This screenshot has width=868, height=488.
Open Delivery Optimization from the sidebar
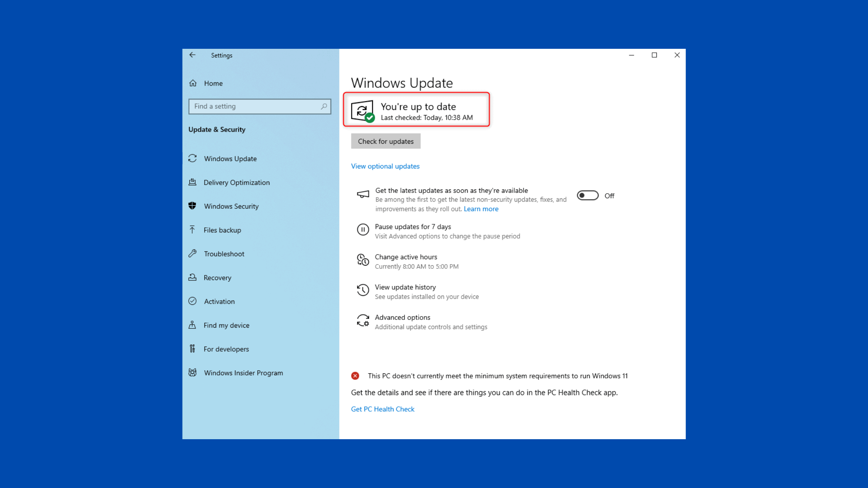(236, 182)
